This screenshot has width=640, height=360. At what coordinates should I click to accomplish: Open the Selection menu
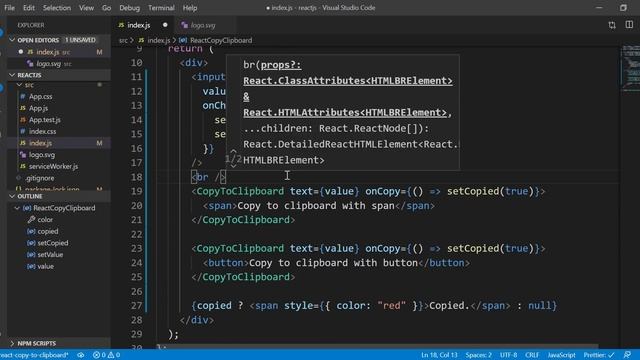[x=57, y=8]
